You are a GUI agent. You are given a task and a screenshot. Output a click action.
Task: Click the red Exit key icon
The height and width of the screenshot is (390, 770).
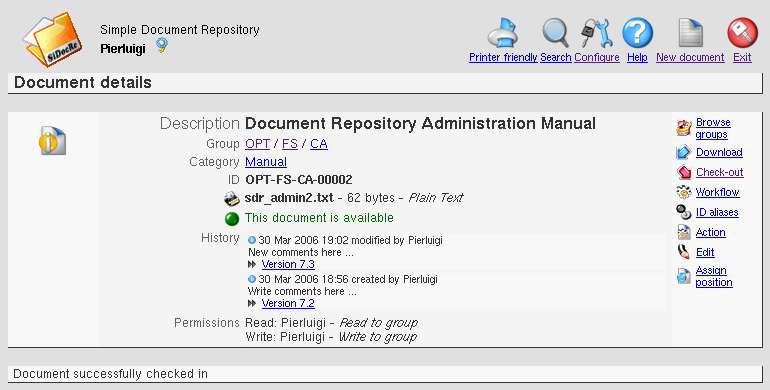coord(742,33)
